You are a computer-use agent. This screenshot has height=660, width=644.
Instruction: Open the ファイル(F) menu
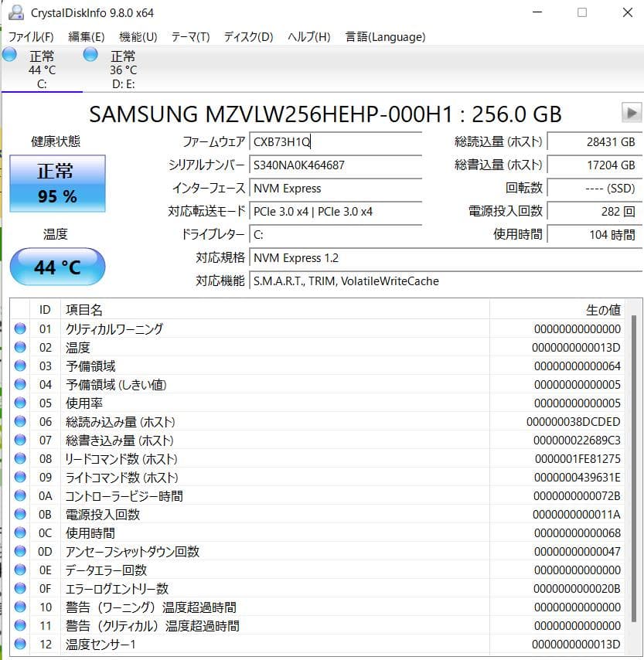click(x=31, y=37)
